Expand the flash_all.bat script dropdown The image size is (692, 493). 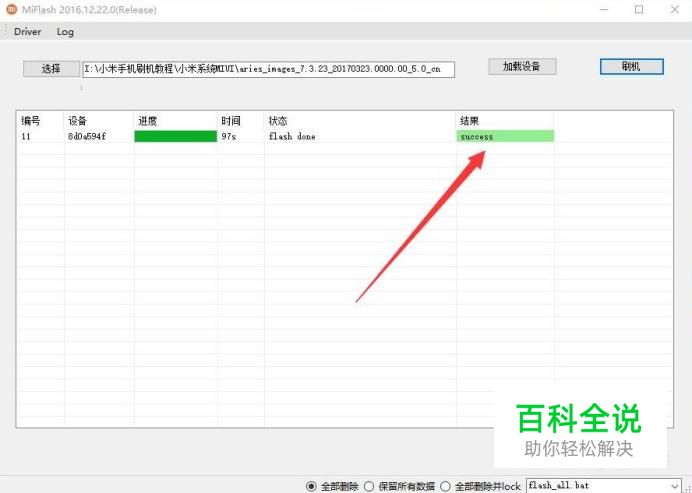pos(674,486)
